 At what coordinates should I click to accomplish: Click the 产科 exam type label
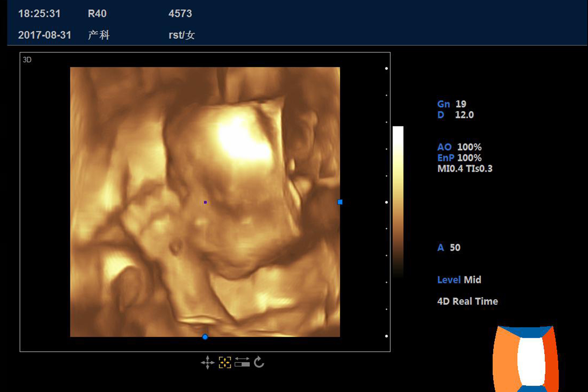click(x=99, y=35)
